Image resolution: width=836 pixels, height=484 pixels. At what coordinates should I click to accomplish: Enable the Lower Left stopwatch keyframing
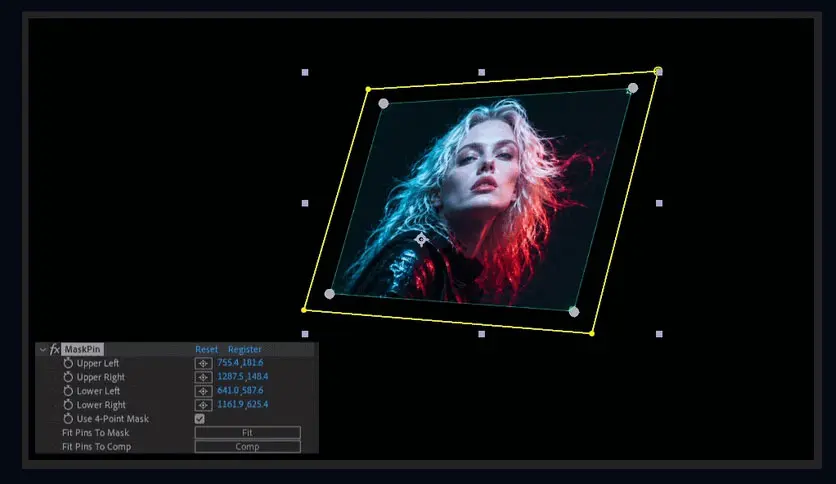click(68, 391)
